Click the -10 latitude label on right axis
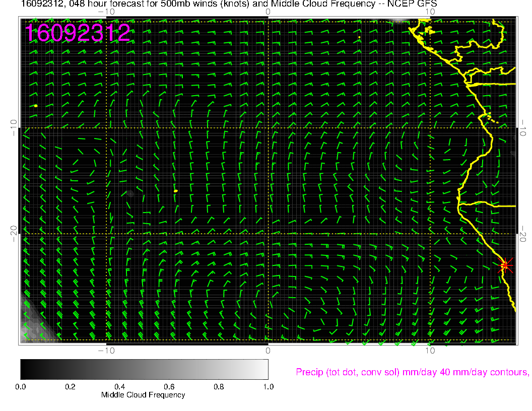 523,127
